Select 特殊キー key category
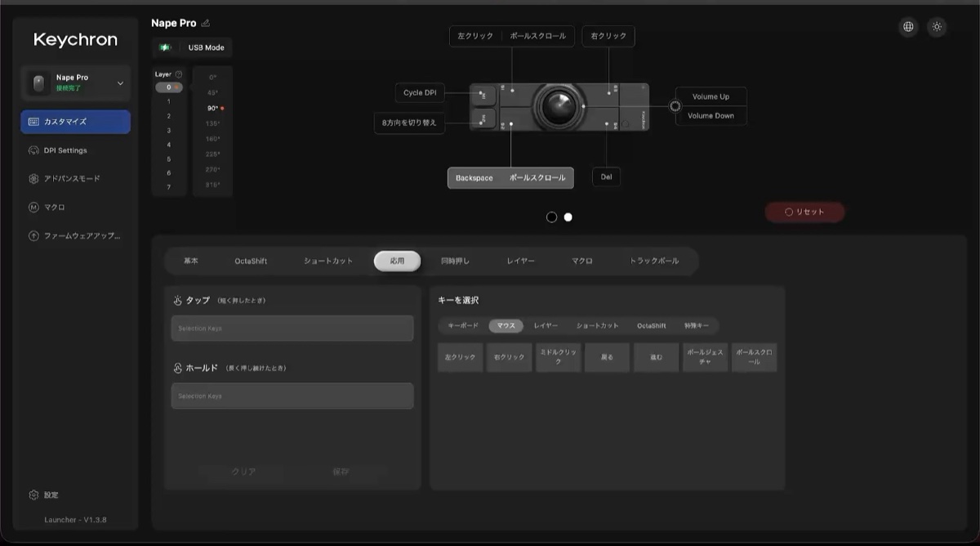Image resolution: width=980 pixels, height=546 pixels. pyautogui.click(x=697, y=325)
